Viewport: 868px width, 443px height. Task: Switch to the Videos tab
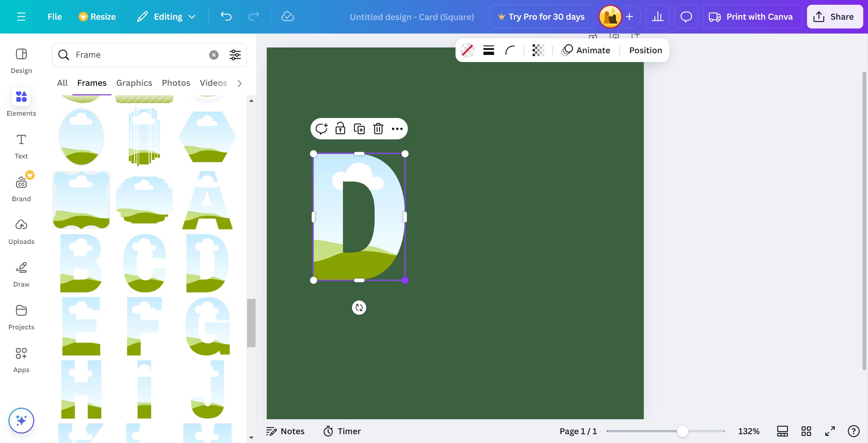click(213, 83)
